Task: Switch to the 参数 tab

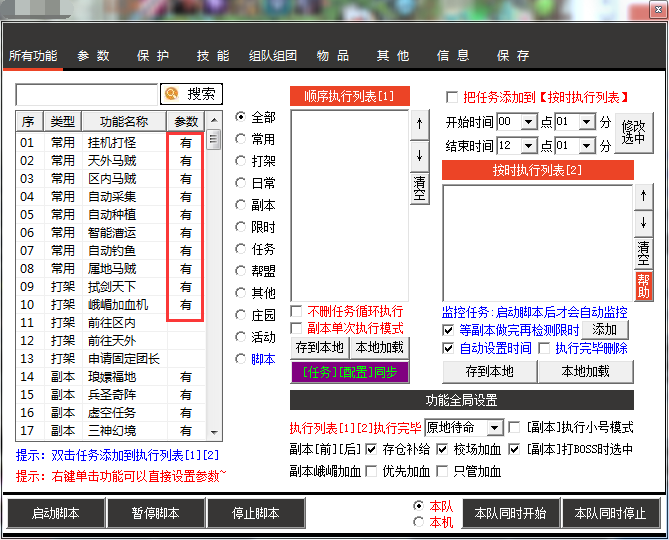Action: pos(93,56)
